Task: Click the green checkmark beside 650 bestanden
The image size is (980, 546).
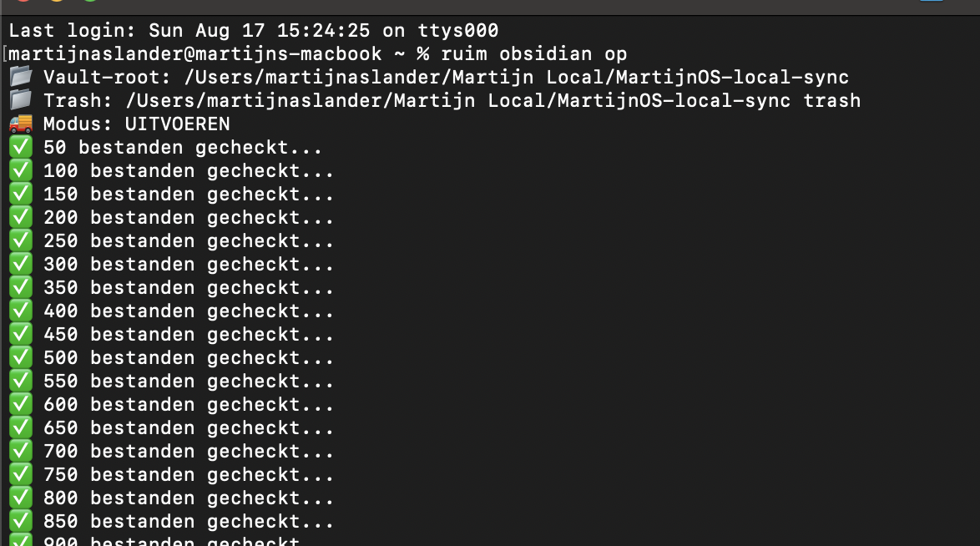Action: 21,427
